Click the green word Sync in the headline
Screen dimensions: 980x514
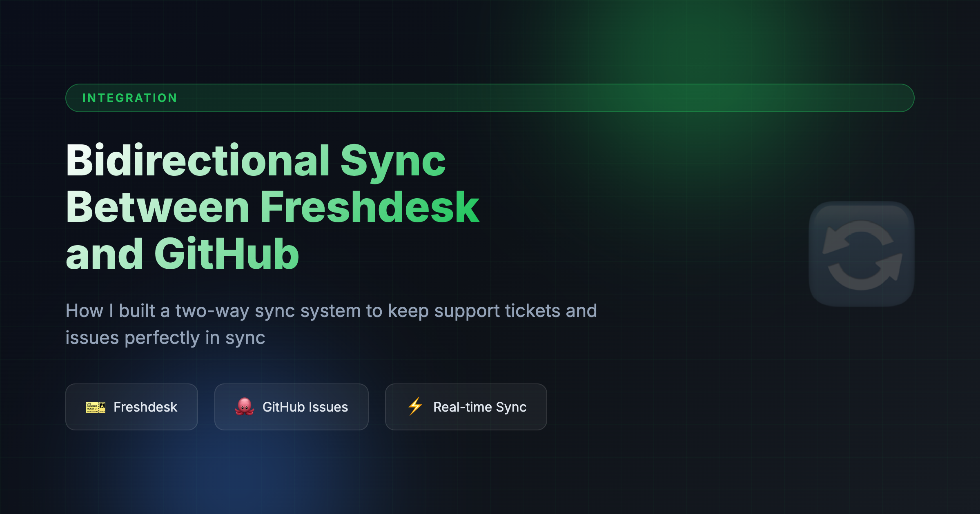point(393,162)
